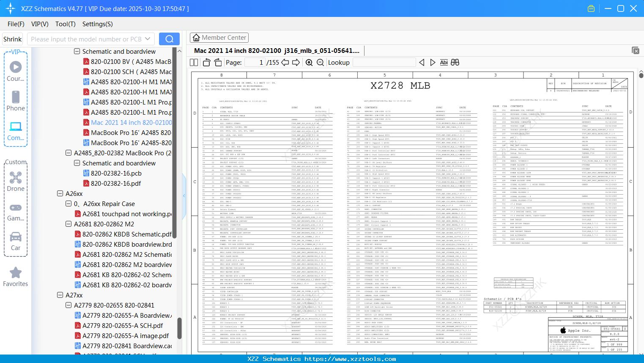Open the Game console category

coord(16,212)
